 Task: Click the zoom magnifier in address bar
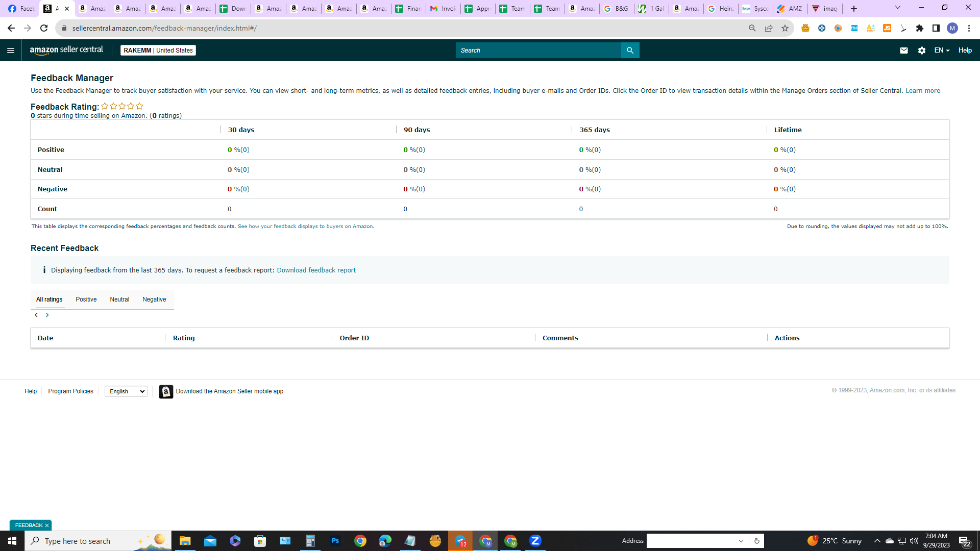tap(752, 28)
